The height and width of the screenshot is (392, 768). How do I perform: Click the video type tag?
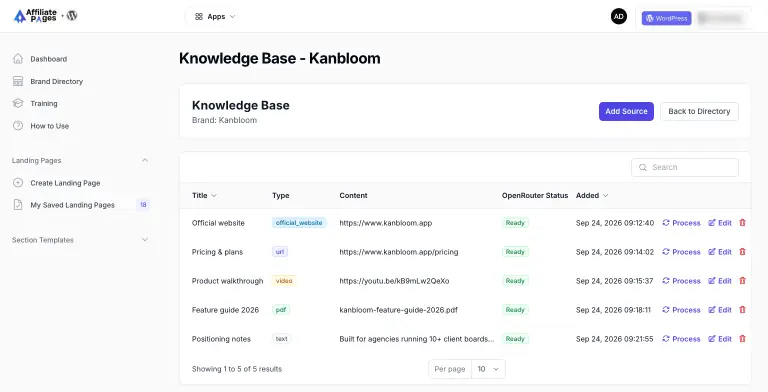tap(284, 281)
